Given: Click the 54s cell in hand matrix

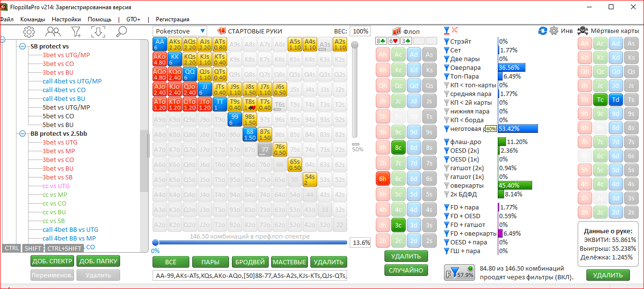Looking at the screenshot, I should coord(309,179).
